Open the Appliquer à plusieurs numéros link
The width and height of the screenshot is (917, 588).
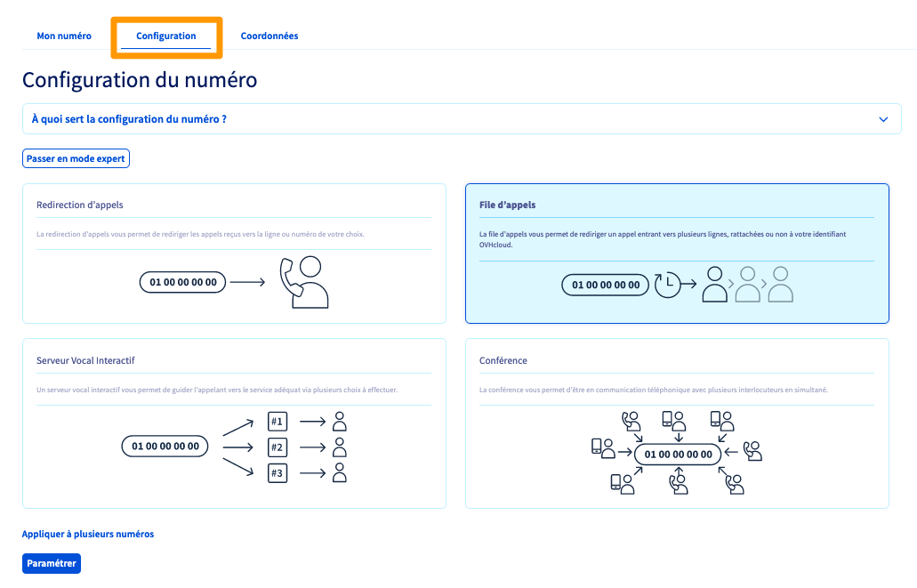pos(88,535)
